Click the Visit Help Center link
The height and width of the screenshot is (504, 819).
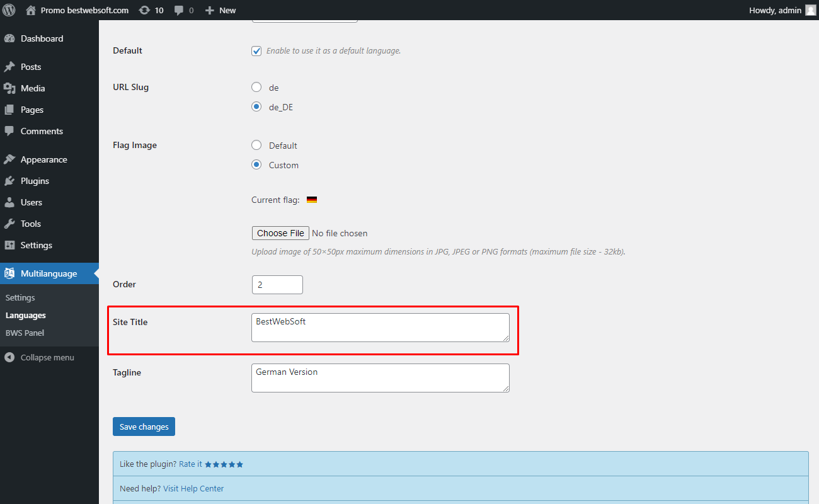pyautogui.click(x=193, y=488)
